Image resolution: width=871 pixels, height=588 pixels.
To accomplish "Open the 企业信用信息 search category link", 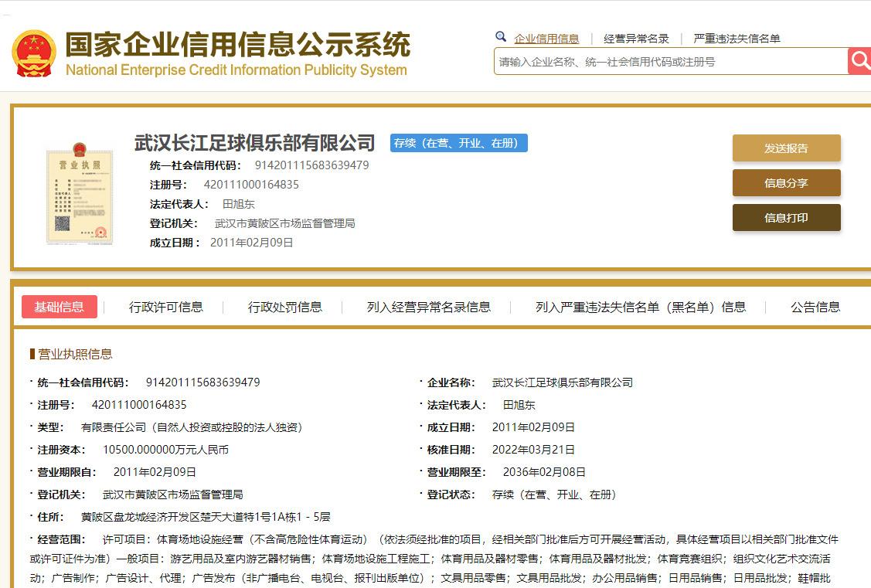I will (547, 37).
